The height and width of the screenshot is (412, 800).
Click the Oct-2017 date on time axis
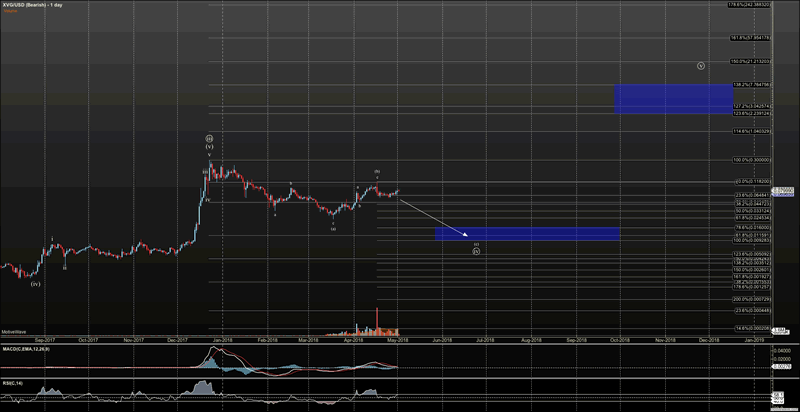click(88, 339)
